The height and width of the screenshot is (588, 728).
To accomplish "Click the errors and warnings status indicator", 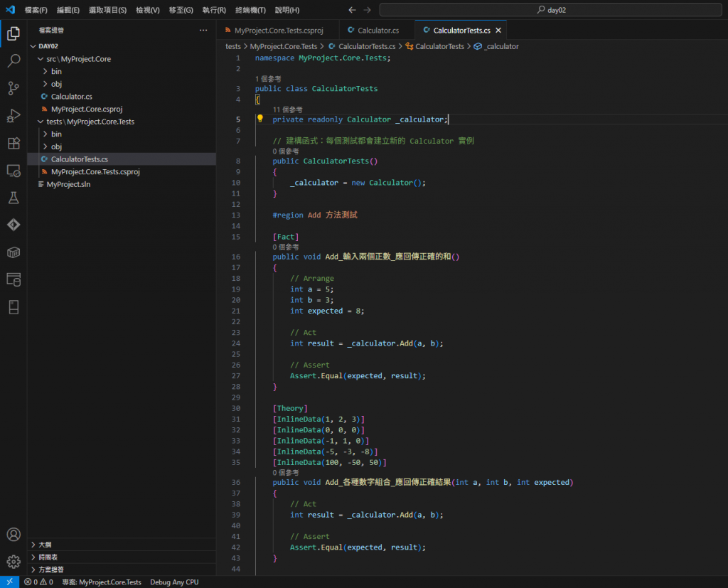I will 38,582.
